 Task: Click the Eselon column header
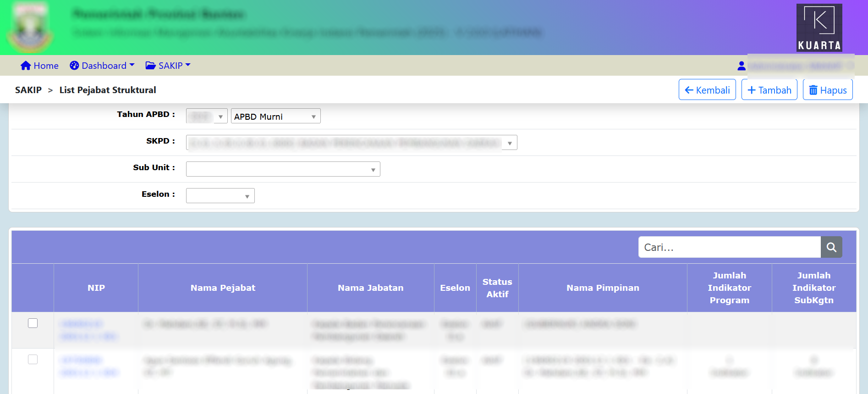pos(455,288)
